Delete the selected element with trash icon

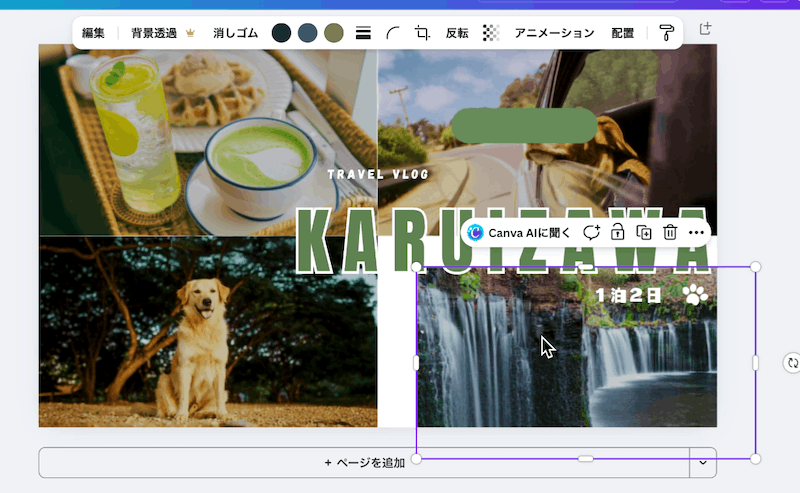(670, 233)
